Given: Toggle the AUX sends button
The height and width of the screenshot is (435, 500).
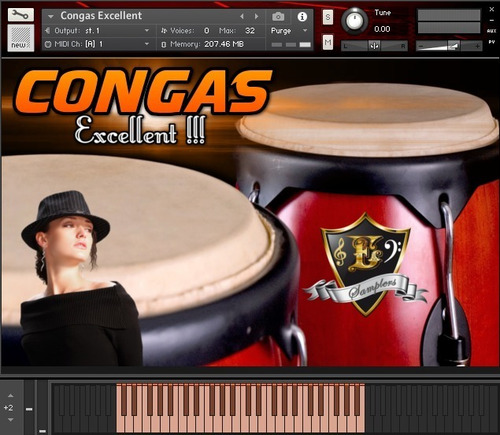Looking at the screenshot, I should (492, 31).
